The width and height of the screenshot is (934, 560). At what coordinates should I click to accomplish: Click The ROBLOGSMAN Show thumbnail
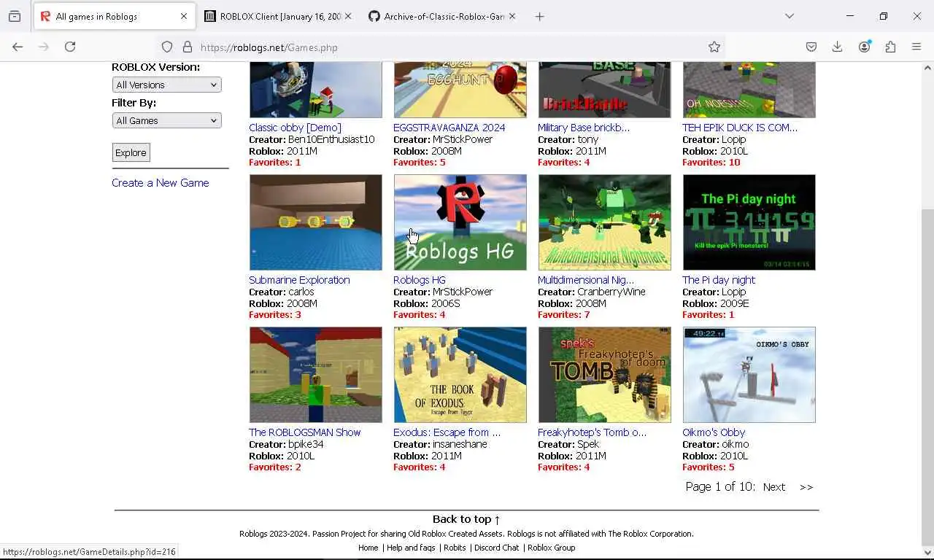point(316,375)
